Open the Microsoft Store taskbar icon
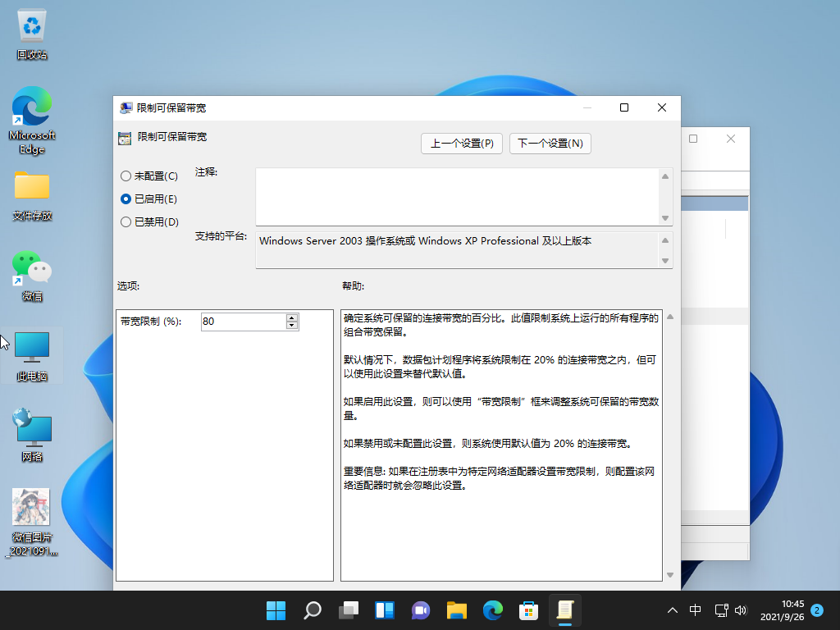 coord(529,610)
